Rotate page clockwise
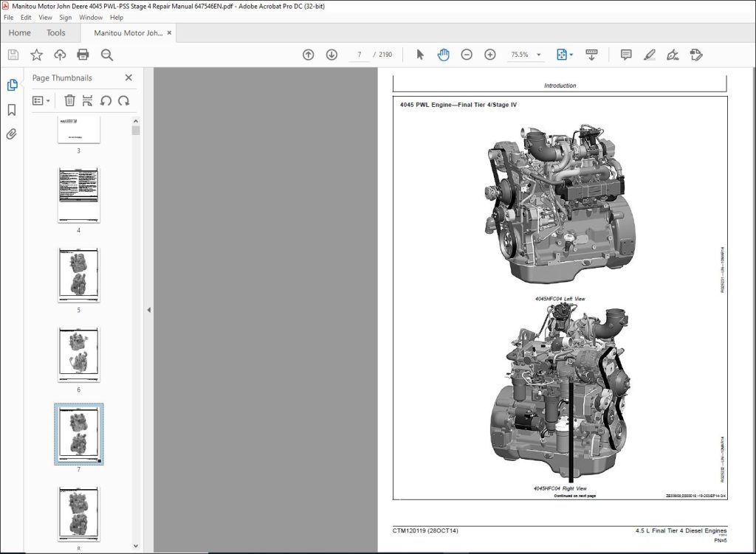Screen dimensions: 756x554 tap(124, 100)
